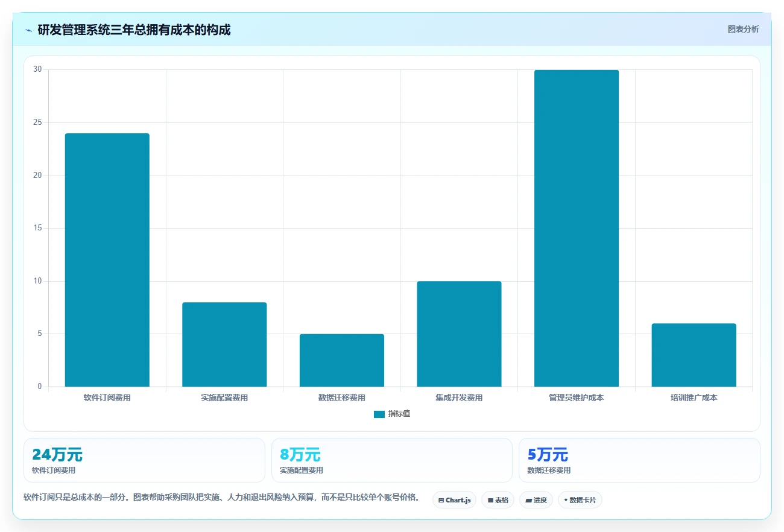784x532 pixels.
Task: Click the 进度 tag chip
Action: click(536, 500)
